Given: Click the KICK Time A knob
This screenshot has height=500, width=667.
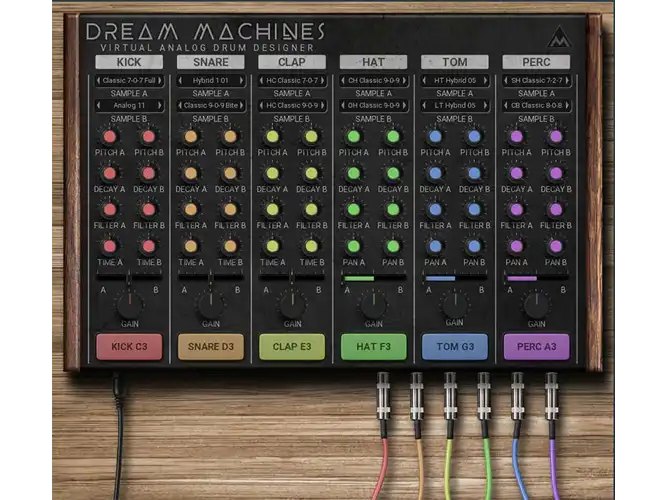Looking at the screenshot, I should pos(110,246).
